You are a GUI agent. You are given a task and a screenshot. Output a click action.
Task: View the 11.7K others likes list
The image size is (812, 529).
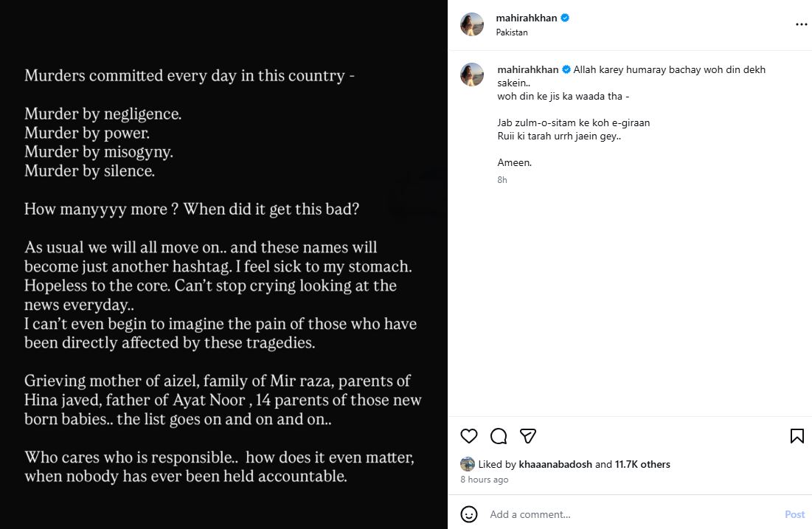(642, 464)
